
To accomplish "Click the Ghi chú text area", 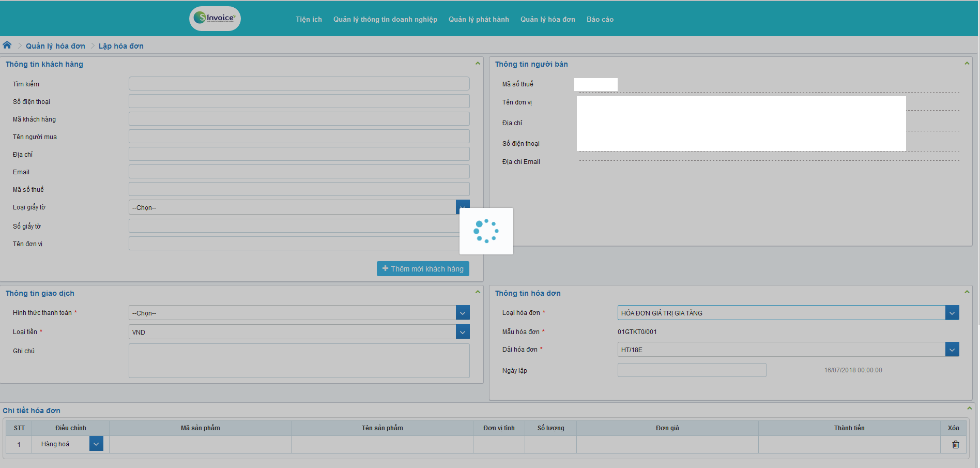I will [x=299, y=360].
